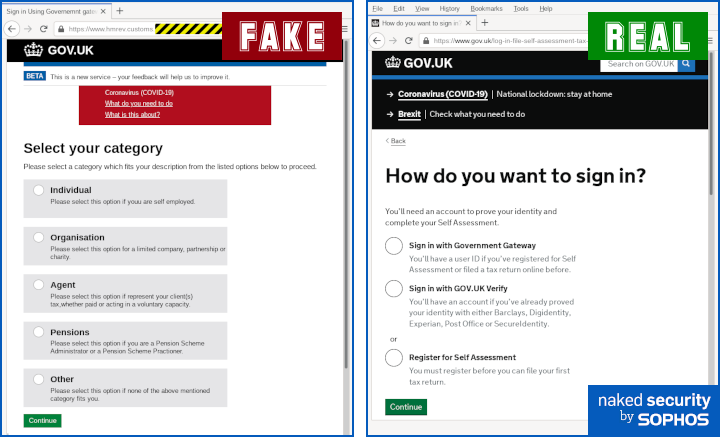Open the History menu
Viewport: 720px width, 437px height.
[449, 9]
